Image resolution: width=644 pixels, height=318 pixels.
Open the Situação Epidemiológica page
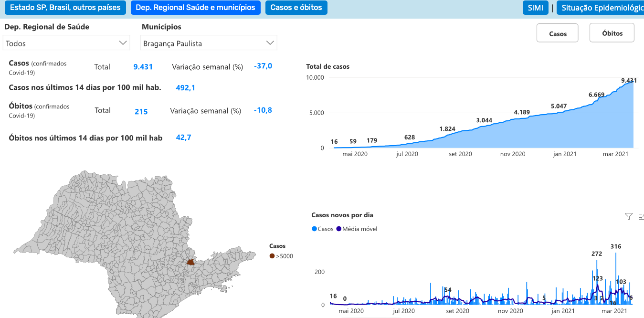coord(602,8)
